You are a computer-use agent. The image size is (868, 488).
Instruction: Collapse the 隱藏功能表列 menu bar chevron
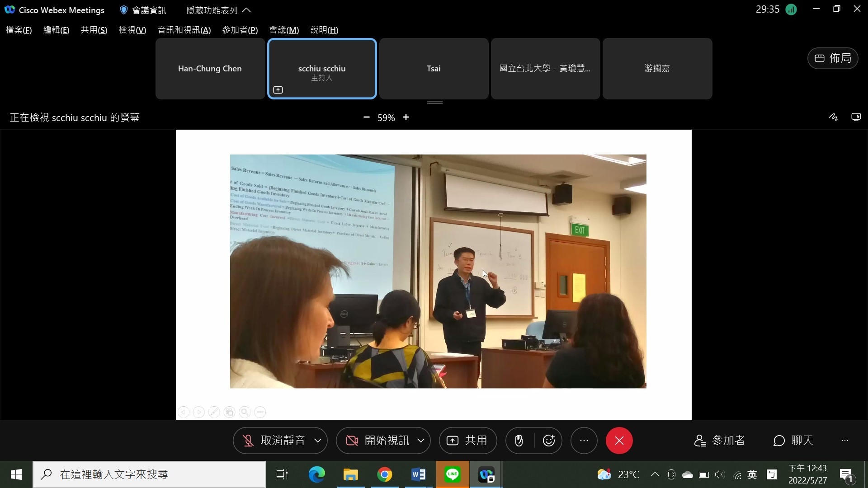point(246,10)
